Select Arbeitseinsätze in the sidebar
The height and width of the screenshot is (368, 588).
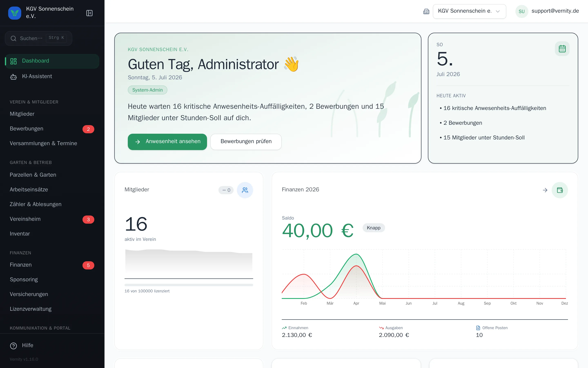click(52, 190)
